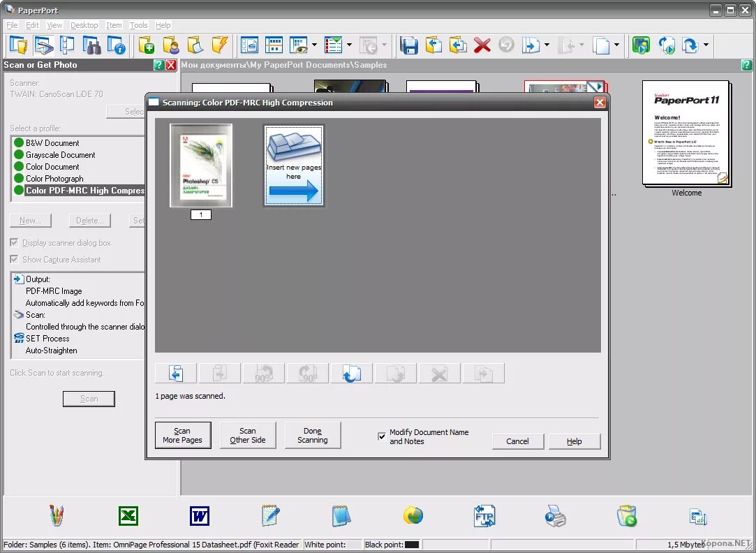The height and width of the screenshot is (553, 756).
Task: Click the folder with person icon
Action: click(x=171, y=45)
